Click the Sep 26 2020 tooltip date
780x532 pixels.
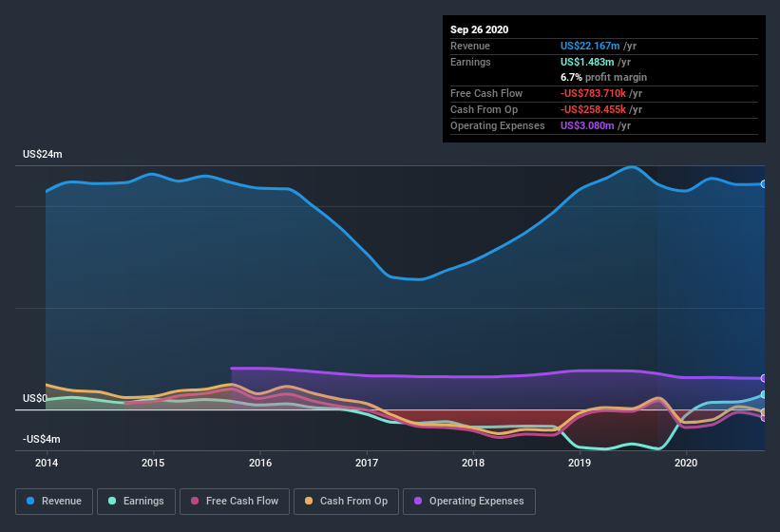point(479,29)
